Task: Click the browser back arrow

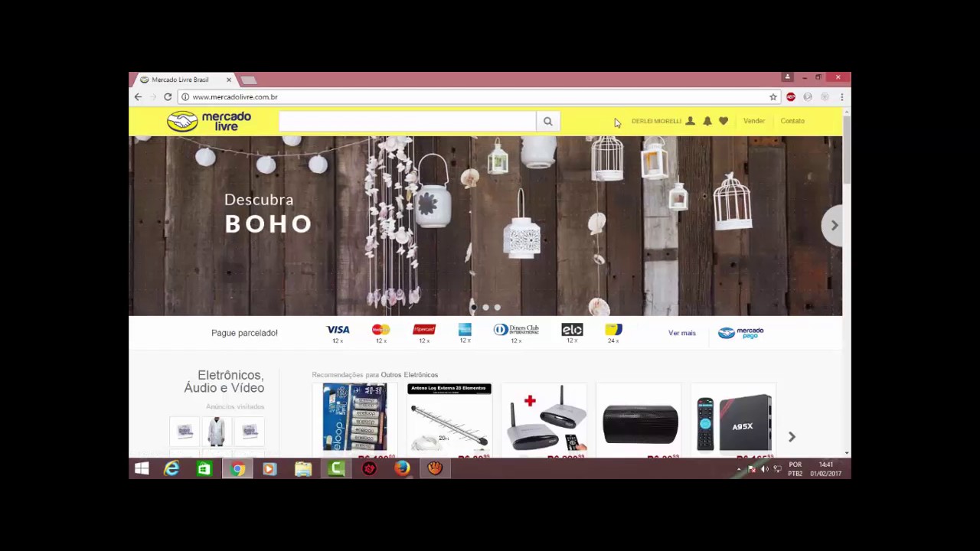Action: click(x=138, y=97)
